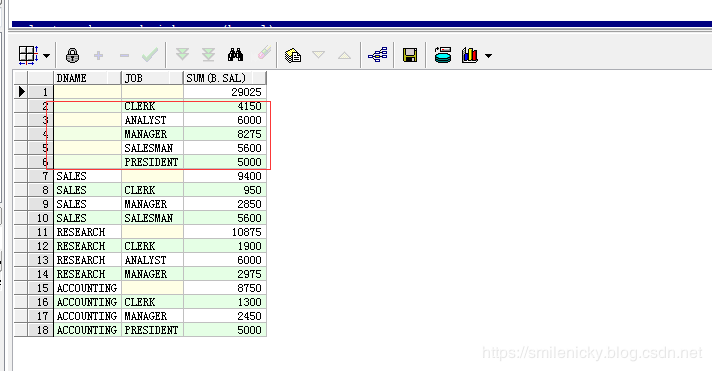Click the post changes checkmark icon

pos(150,55)
